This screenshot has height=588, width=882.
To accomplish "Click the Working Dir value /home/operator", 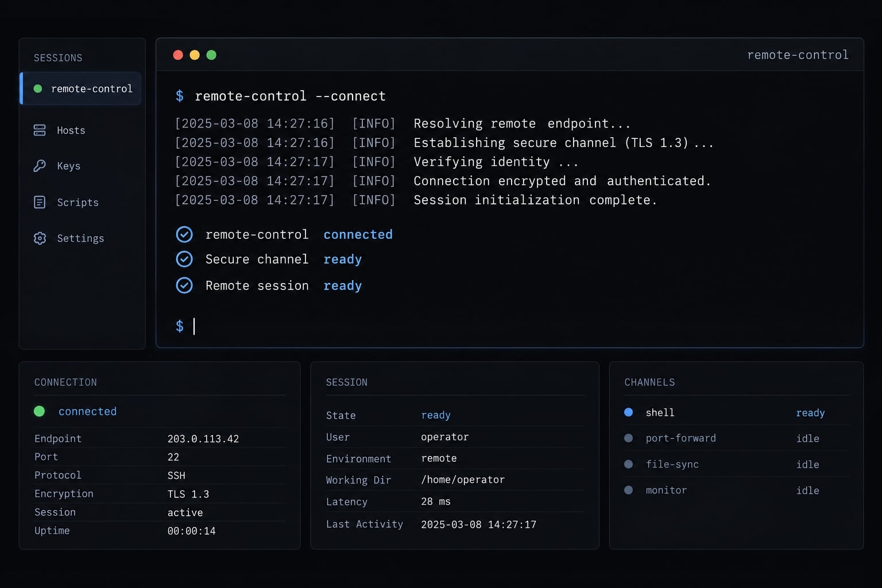I will [463, 479].
